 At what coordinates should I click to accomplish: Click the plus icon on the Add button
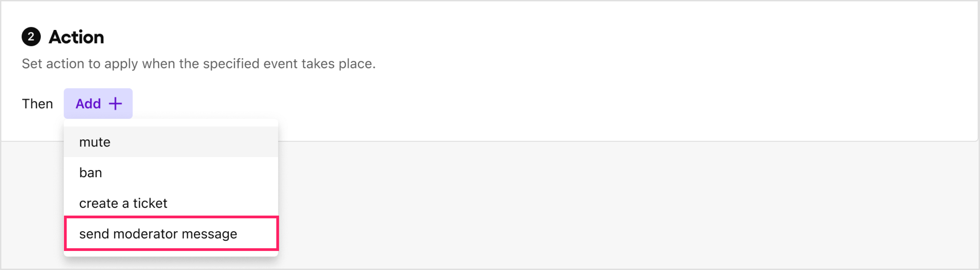pos(115,103)
